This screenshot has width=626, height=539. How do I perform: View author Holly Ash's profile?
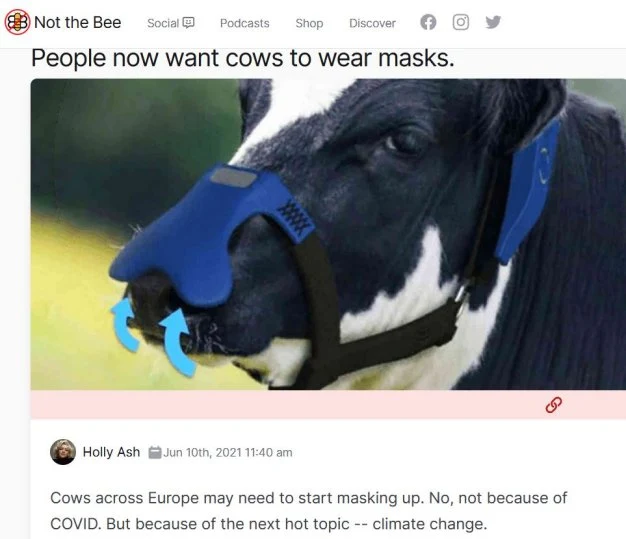point(111,452)
